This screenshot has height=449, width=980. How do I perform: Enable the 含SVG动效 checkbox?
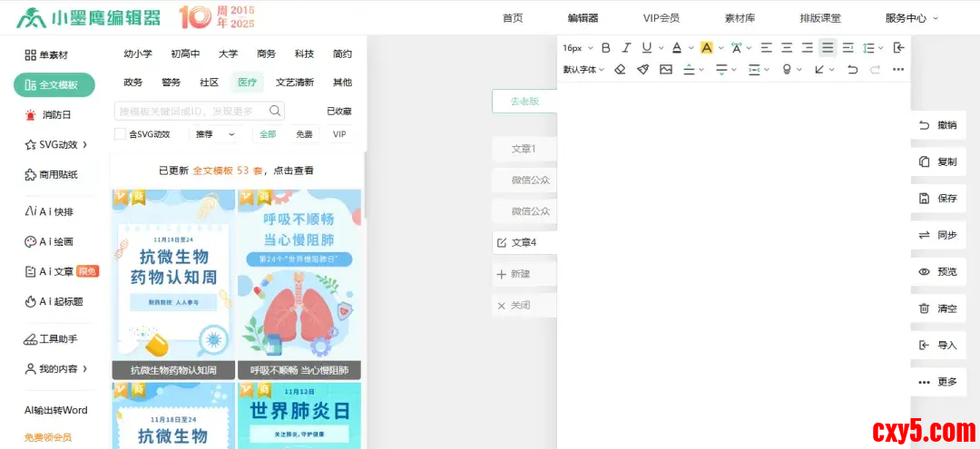tap(120, 134)
